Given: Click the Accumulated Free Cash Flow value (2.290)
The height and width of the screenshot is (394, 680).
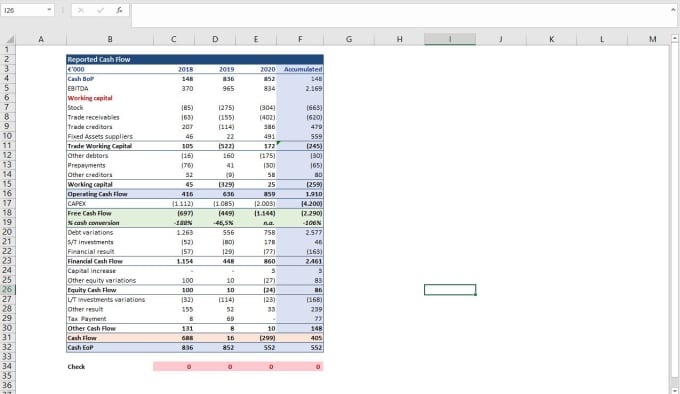Looking at the screenshot, I should click(300, 213).
